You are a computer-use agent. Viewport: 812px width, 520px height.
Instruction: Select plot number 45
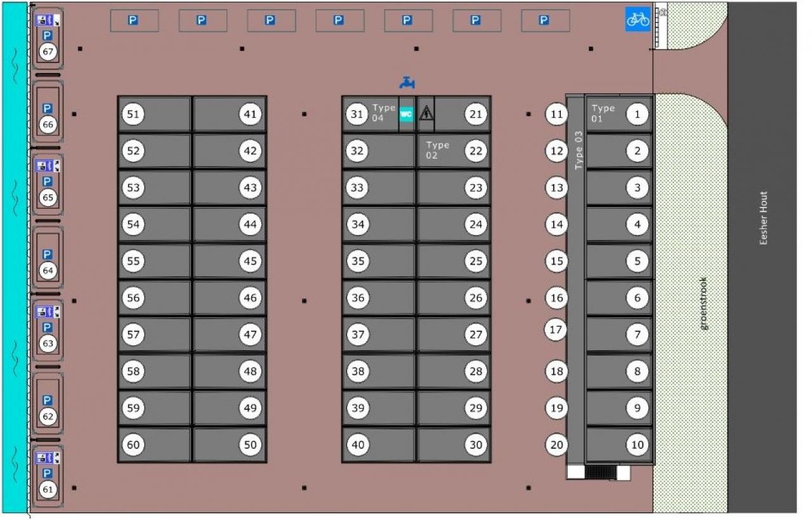(251, 261)
